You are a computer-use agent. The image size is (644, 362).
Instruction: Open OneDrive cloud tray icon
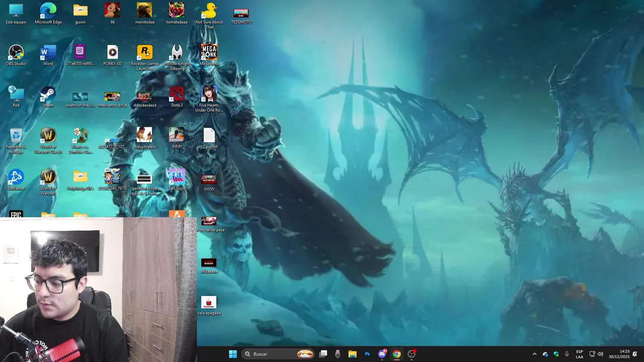coord(545,354)
